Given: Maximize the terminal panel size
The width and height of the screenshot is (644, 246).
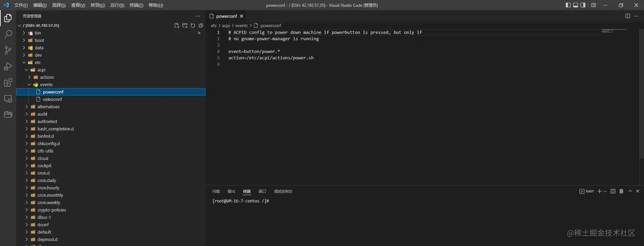Looking at the screenshot, I should coord(630,191).
